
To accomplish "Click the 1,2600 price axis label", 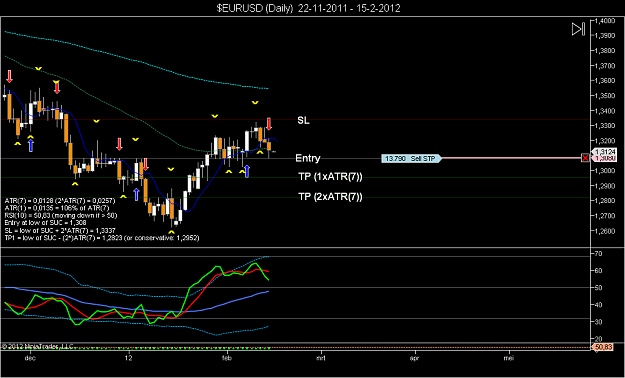I will (606, 231).
